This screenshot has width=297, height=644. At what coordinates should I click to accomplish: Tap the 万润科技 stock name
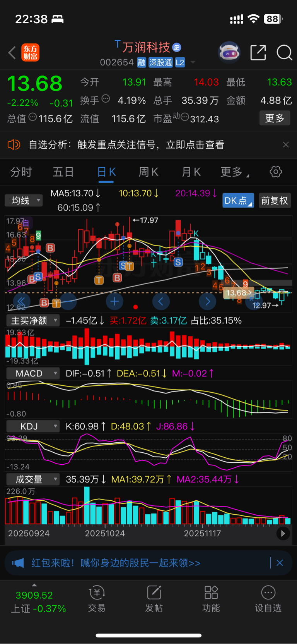coord(146,47)
